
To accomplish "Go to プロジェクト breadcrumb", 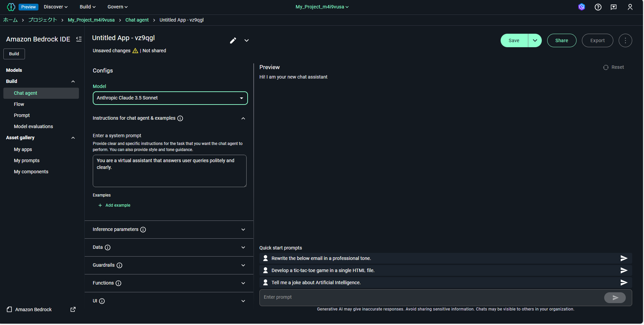I will 43,20.
